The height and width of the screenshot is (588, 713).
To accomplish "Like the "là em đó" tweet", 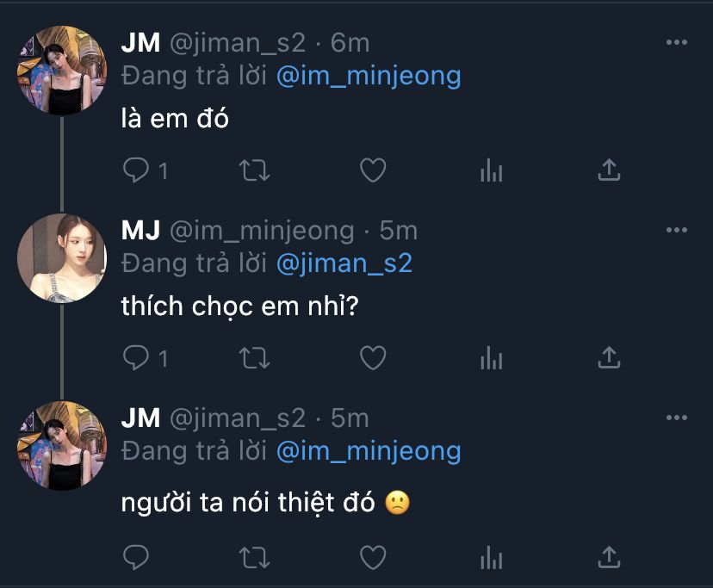I will pyautogui.click(x=373, y=170).
